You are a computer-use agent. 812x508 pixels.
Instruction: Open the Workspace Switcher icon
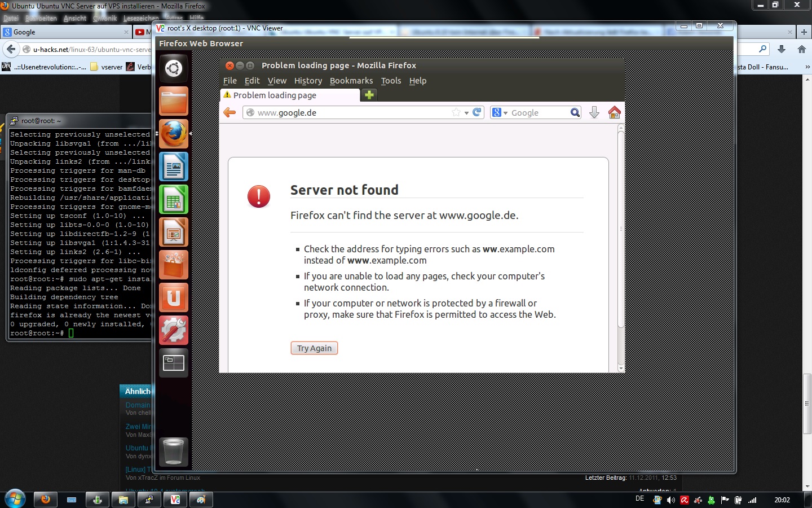pos(173,363)
